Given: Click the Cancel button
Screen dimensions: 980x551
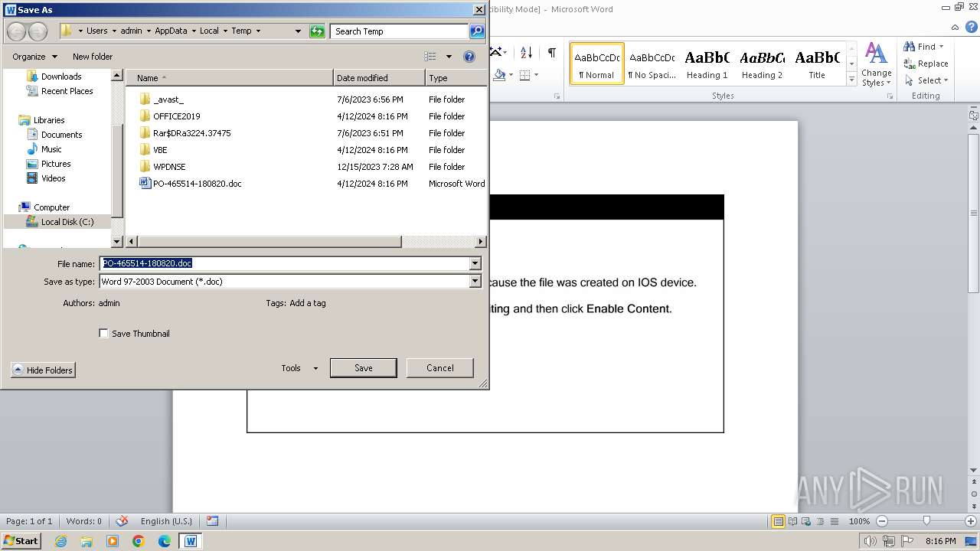Looking at the screenshot, I should (x=440, y=368).
